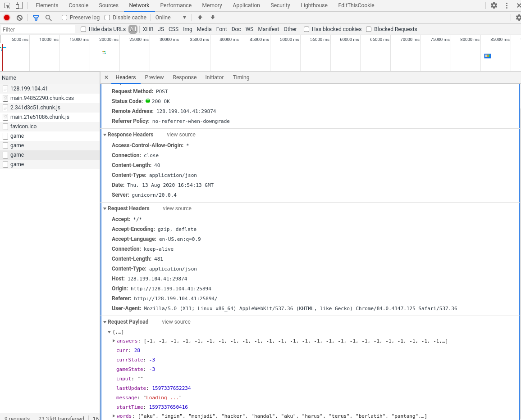This screenshot has height=420, width=521.
Task: Open the Timing tab
Action: pyautogui.click(x=241, y=77)
